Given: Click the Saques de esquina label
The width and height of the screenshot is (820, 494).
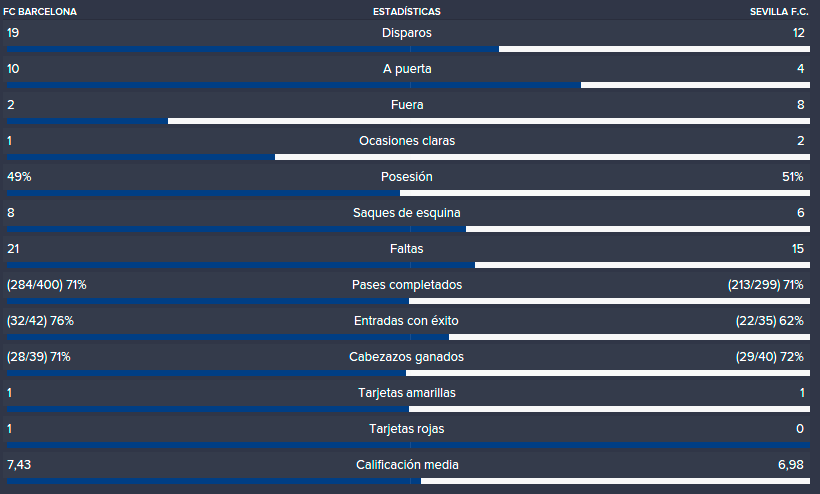Looking at the screenshot, I should click(407, 213).
